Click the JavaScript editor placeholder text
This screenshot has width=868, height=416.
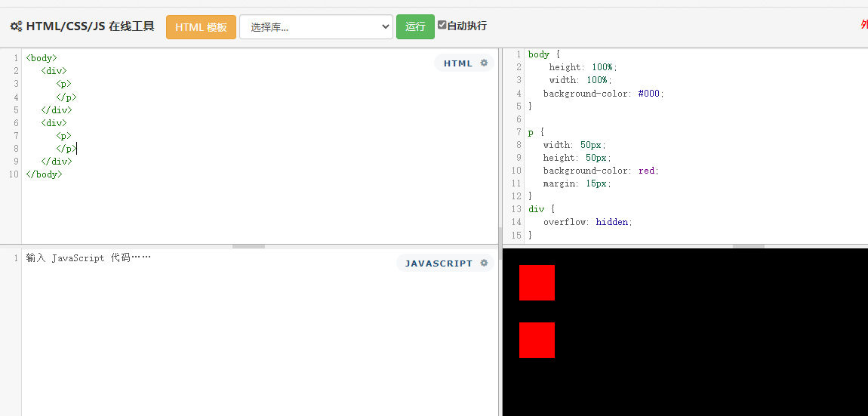pyautogui.click(x=88, y=257)
